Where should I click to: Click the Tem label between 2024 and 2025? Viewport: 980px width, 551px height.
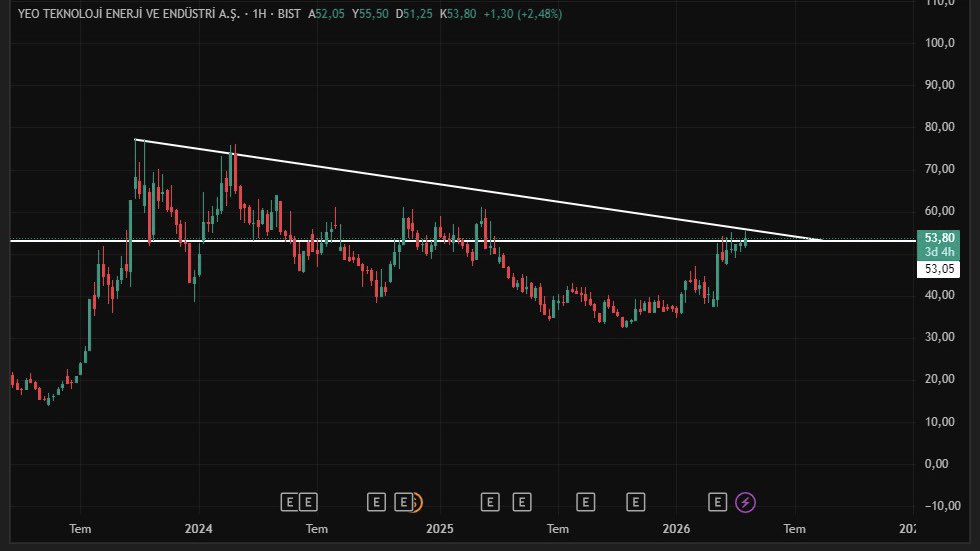(317, 529)
